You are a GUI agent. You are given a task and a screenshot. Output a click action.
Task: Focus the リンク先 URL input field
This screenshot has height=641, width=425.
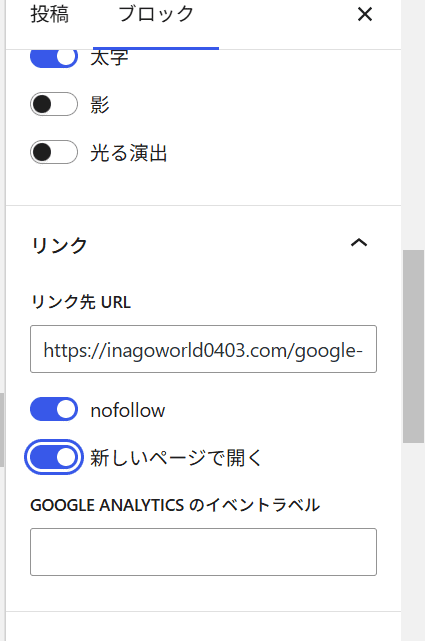(204, 349)
